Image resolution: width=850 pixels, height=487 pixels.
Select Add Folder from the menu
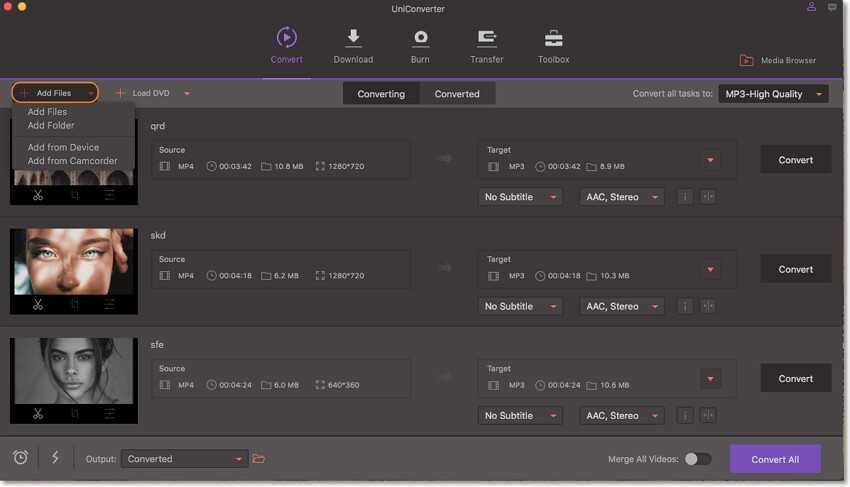[x=51, y=126]
